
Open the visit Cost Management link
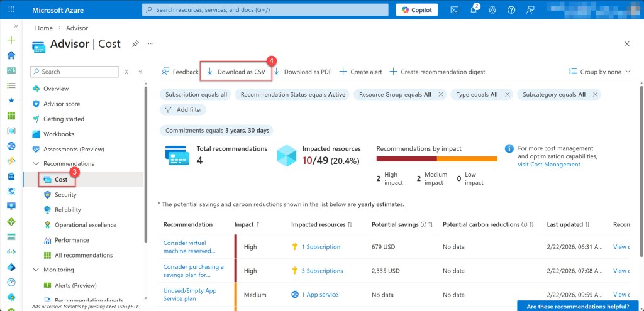click(548, 165)
